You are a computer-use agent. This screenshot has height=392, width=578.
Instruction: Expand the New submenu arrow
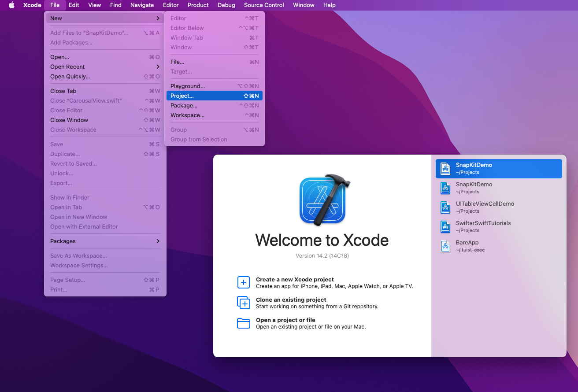pos(158,18)
